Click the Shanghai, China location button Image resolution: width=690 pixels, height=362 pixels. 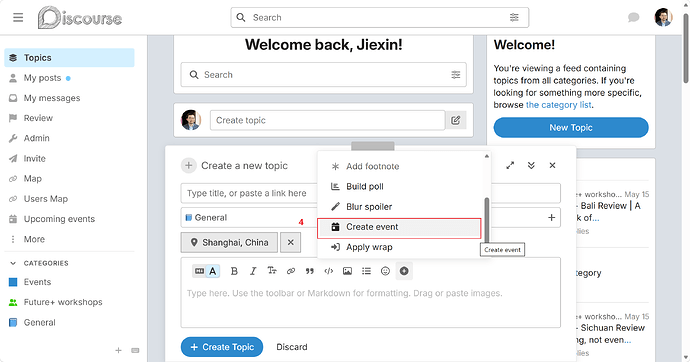click(229, 242)
